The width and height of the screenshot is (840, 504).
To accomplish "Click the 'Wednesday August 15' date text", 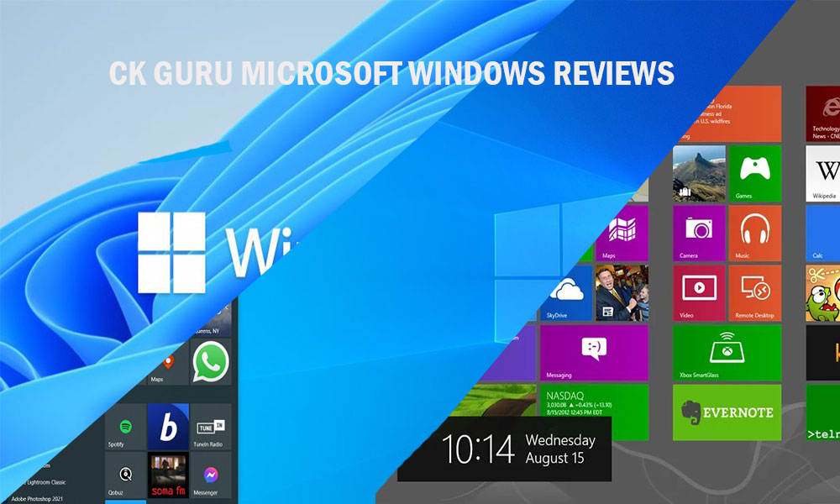I will pyautogui.click(x=560, y=449).
